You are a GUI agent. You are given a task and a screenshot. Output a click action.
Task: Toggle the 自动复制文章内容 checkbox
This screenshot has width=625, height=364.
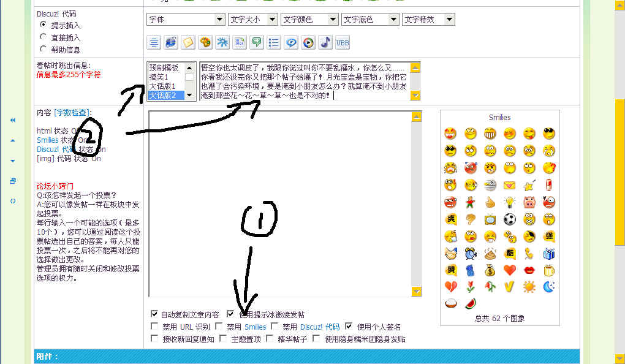pos(154,314)
